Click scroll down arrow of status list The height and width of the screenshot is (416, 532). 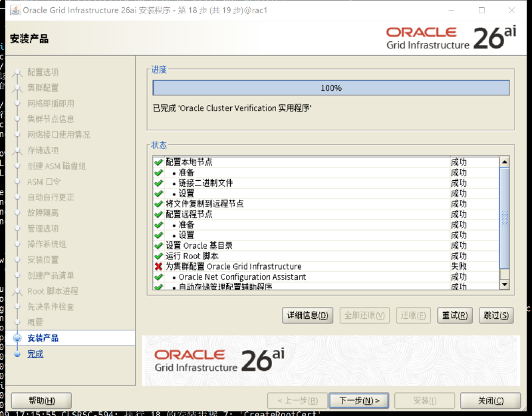[x=505, y=284]
